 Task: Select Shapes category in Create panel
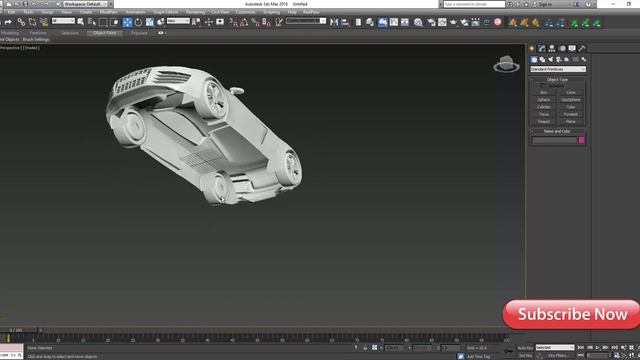pyautogui.click(x=542, y=60)
